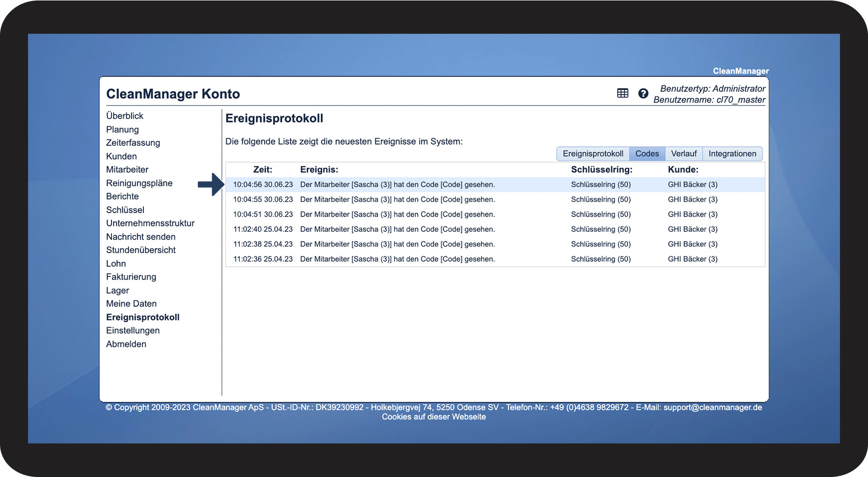Click Abmelden to log out

coord(126,344)
